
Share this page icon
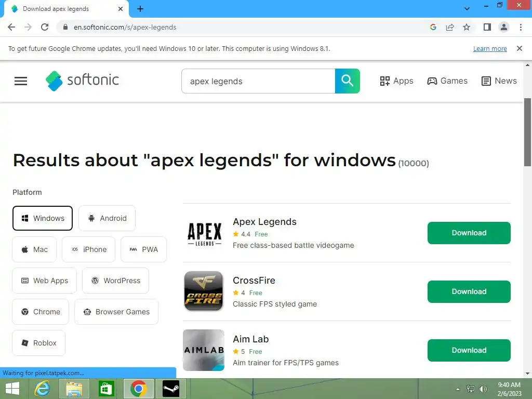click(450, 27)
